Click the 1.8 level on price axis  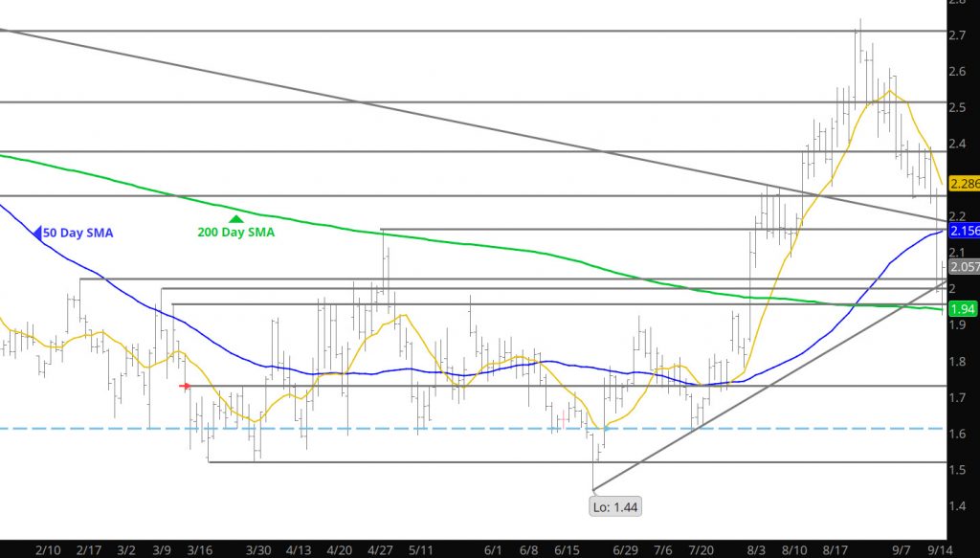pos(956,361)
